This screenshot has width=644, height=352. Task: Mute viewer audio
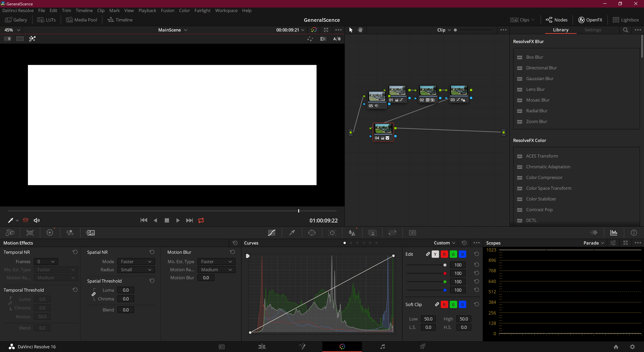(37, 220)
